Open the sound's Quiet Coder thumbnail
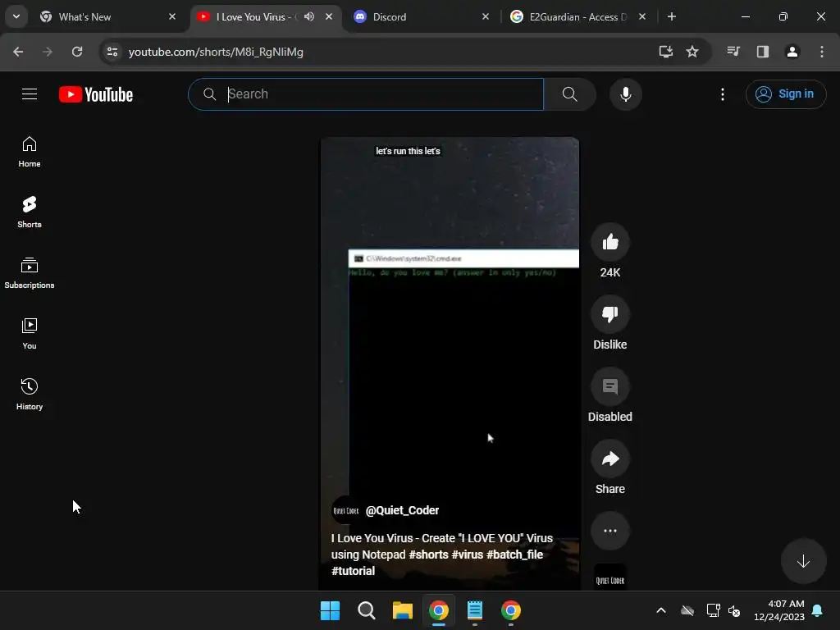The image size is (840, 630). [x=610, y=577]
